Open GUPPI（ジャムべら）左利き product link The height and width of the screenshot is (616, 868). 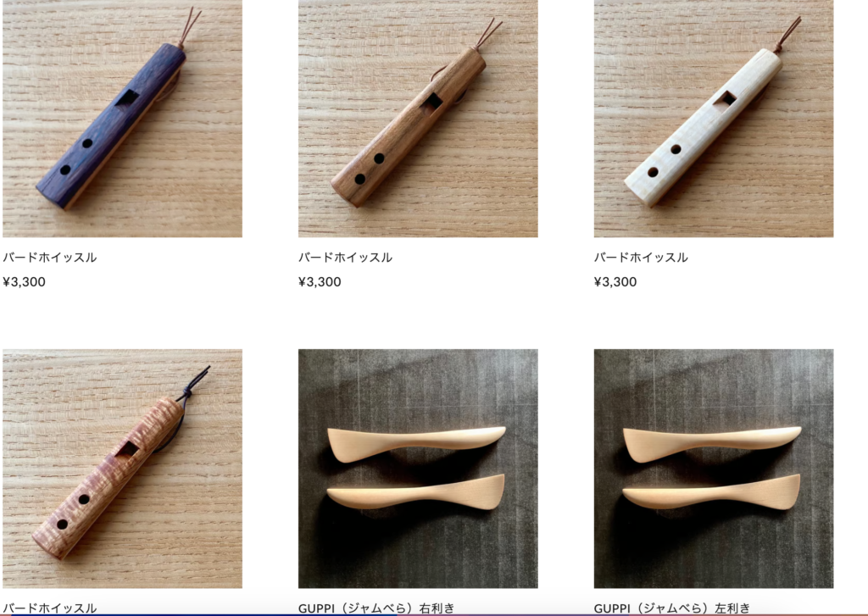[x=672, y=608]
